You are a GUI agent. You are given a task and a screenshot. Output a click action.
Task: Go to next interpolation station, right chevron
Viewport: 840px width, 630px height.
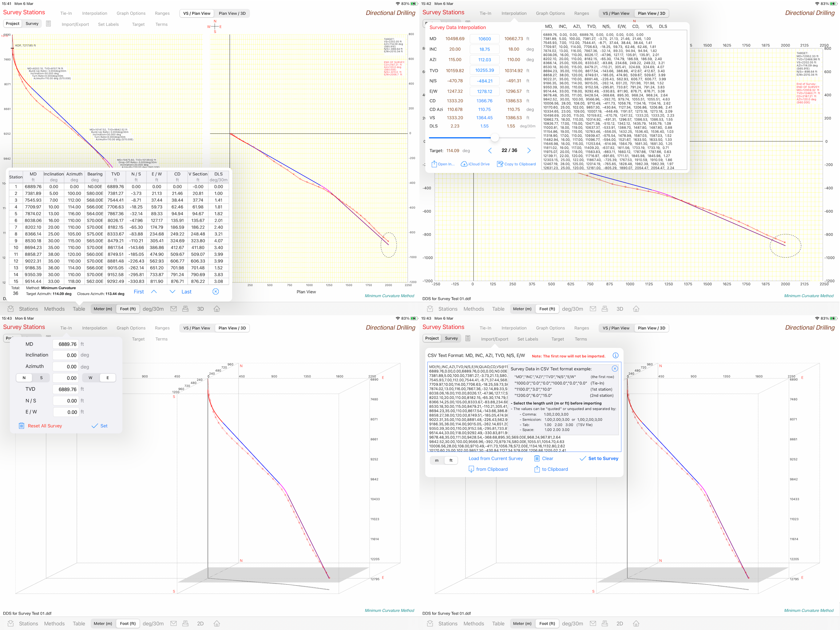pyautogui.click(x=529, y=150)
